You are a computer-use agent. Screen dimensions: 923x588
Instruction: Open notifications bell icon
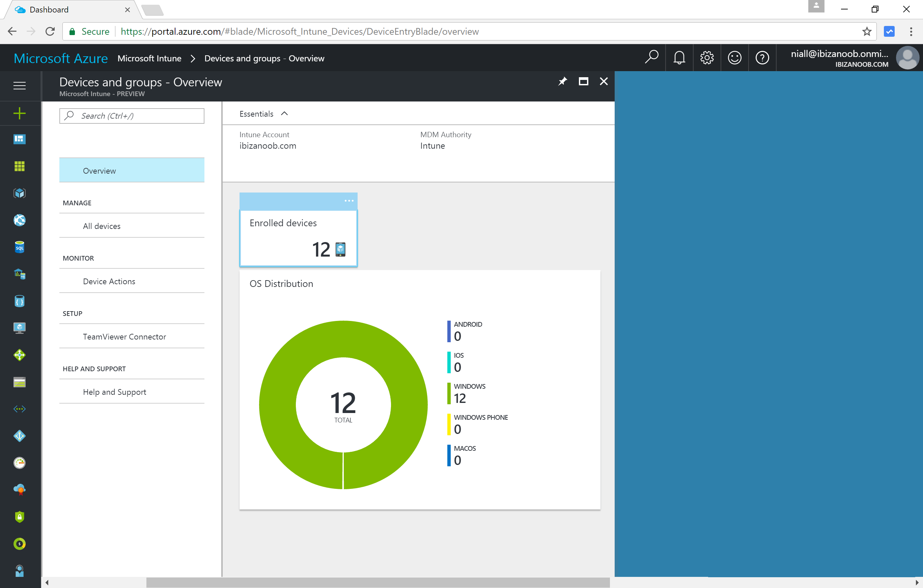pyautogui.click(x=679, y=57)
